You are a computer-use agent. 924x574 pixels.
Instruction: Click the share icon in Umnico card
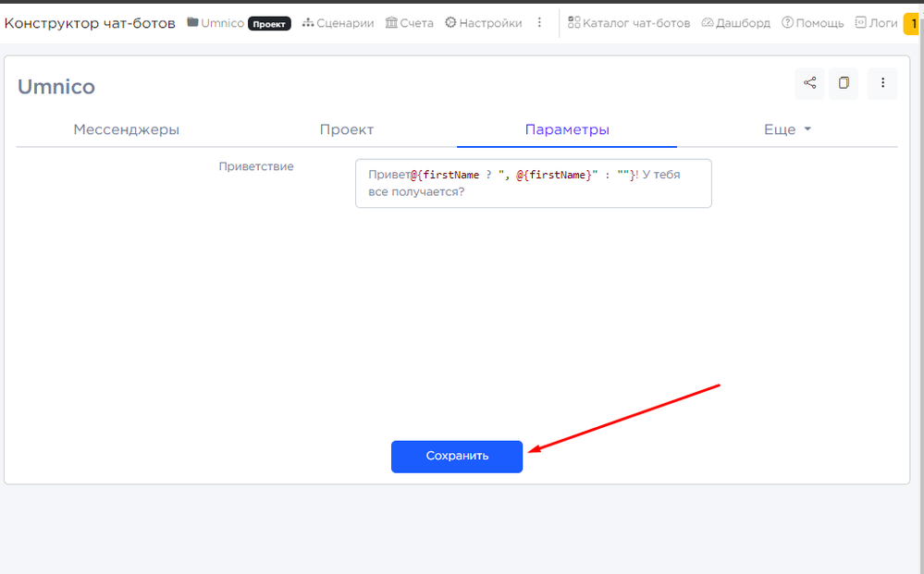pos(809,84)
